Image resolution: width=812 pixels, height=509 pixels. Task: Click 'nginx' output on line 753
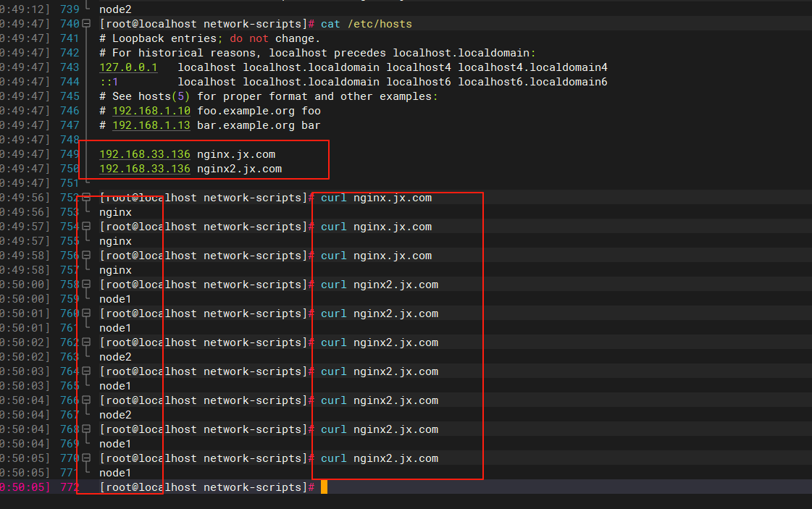(115, 212)
